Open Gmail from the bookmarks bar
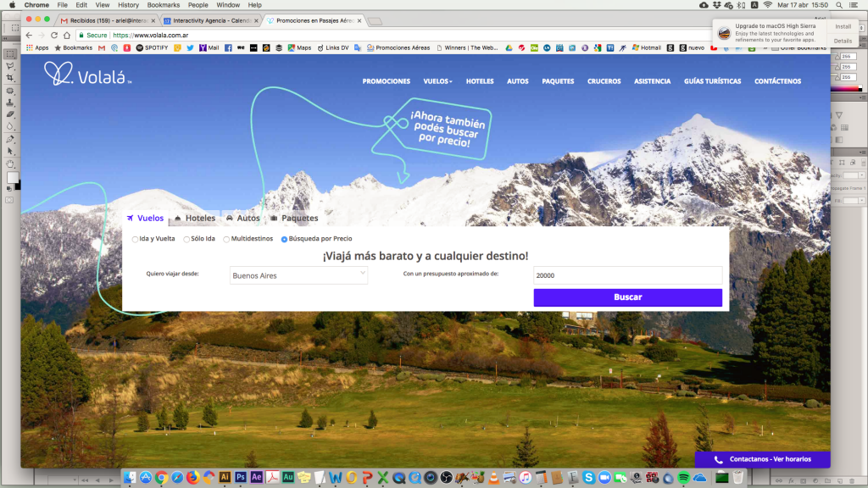 (x=101, y=48)
